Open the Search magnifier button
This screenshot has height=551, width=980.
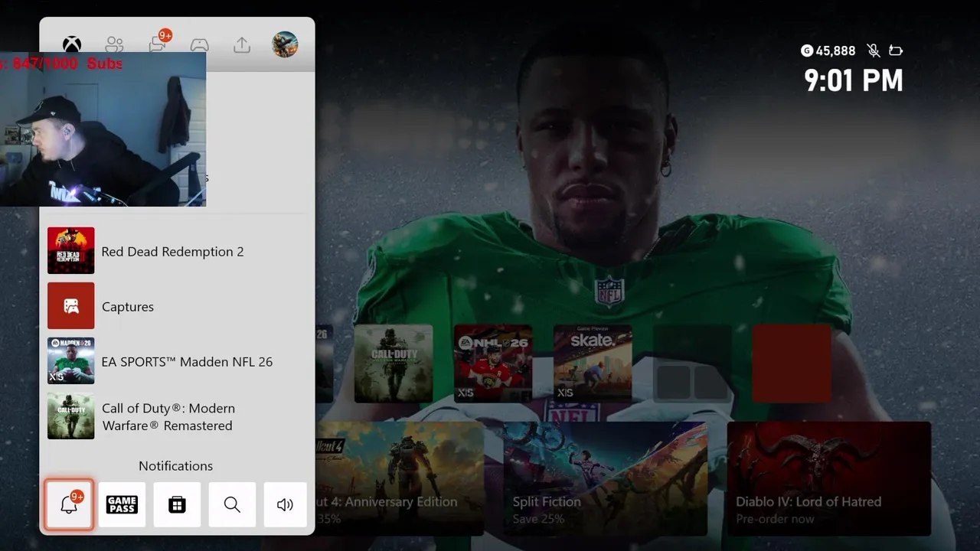(x=232, y=504)
